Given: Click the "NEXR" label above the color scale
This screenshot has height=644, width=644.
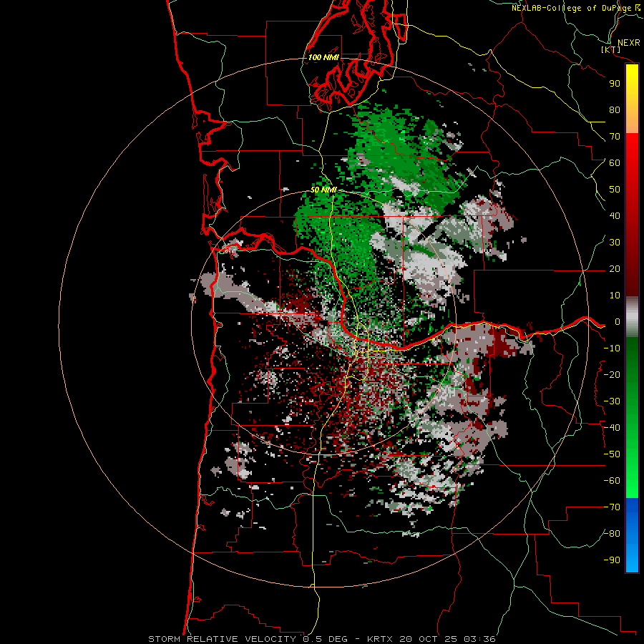Looking at the screenshot, I should pos(629,43).
